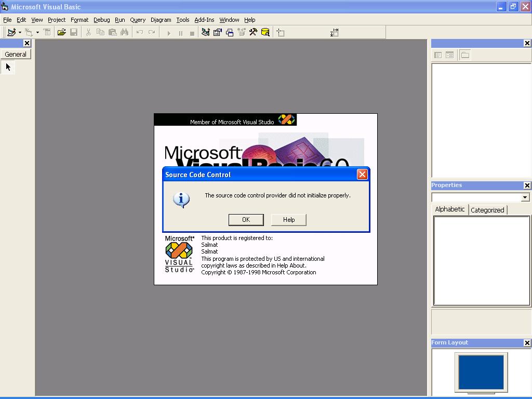
Task: Open the Format menu
Action: [79, 20]
